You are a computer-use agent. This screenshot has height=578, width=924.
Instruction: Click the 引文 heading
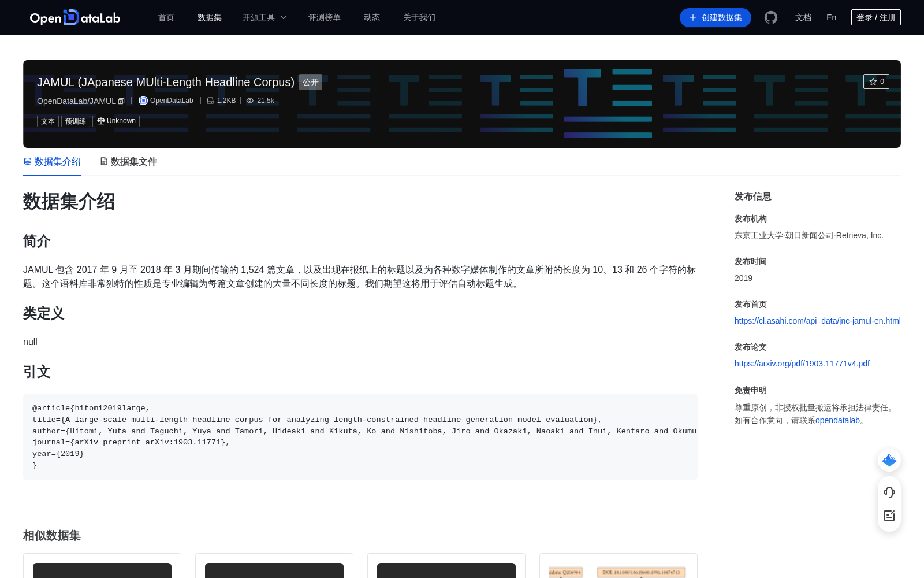tap(37, 372)
